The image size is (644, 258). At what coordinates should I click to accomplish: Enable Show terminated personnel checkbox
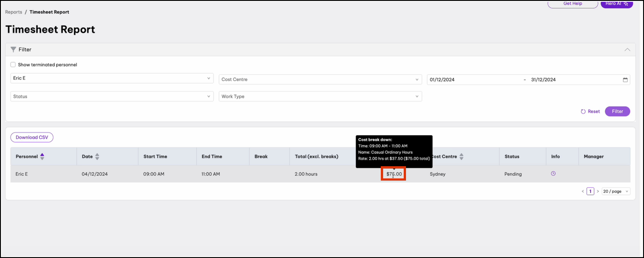tap(13, 65)
